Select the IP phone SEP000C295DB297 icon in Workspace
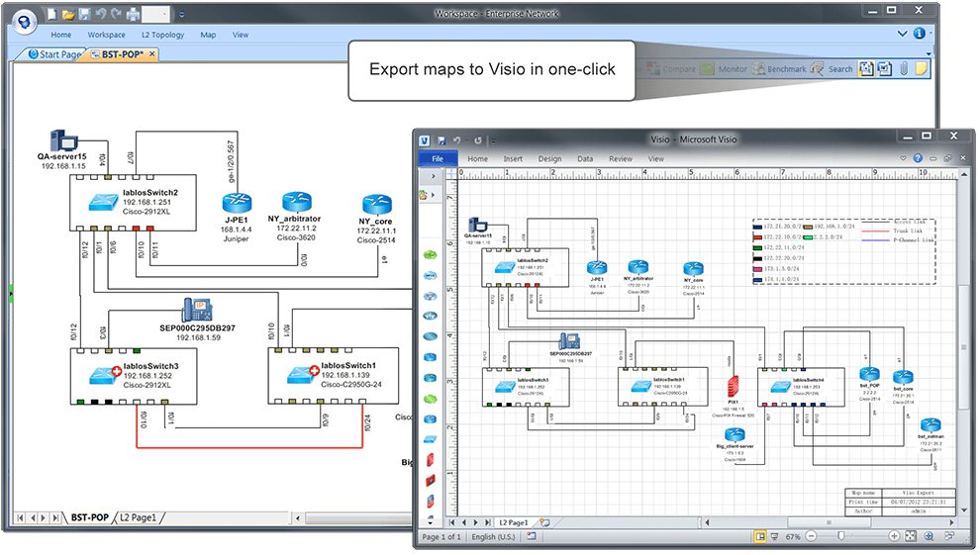 [198, 310]
